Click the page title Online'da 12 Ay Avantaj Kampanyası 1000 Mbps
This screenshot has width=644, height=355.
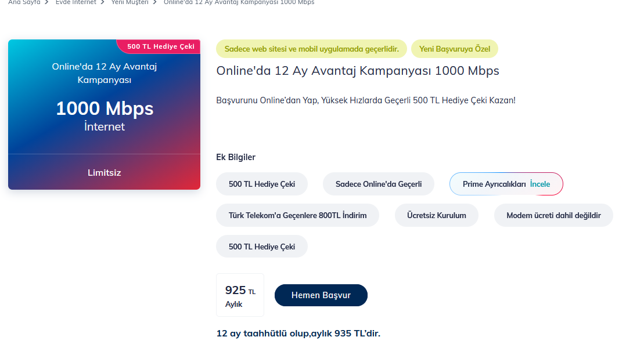pos(358,71)
